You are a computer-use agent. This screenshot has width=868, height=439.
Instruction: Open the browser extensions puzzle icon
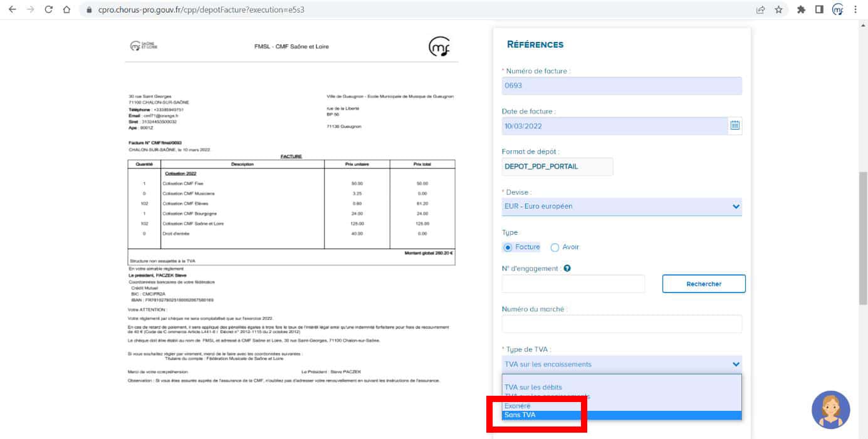tap(801, 9)
